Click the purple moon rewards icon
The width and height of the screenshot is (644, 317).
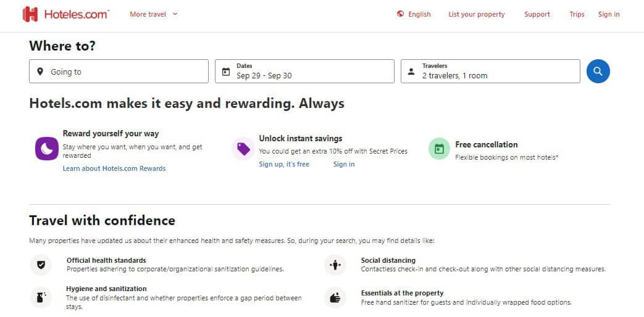tap(47, 149)
